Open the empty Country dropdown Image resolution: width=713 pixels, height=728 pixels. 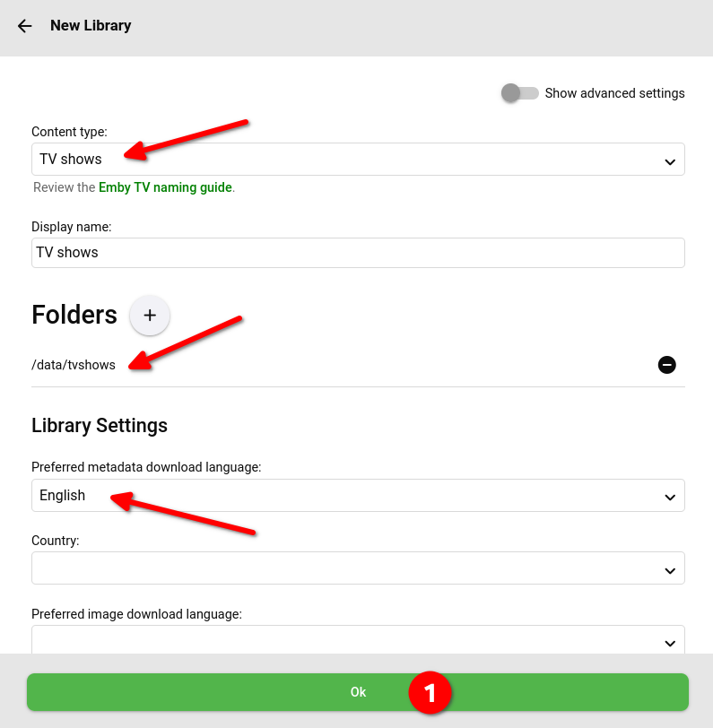pos(358,568)
